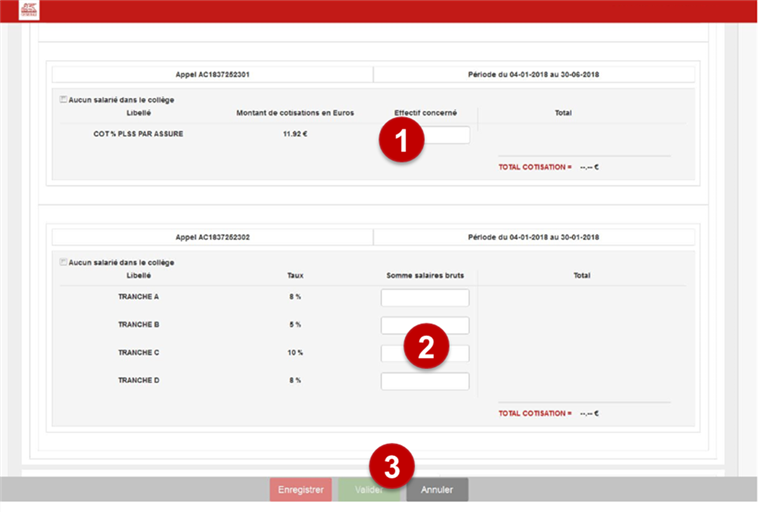Click the COT % PLSS PAR ASSURE label
The image size is (758, 512).
[x=138, y=133]
